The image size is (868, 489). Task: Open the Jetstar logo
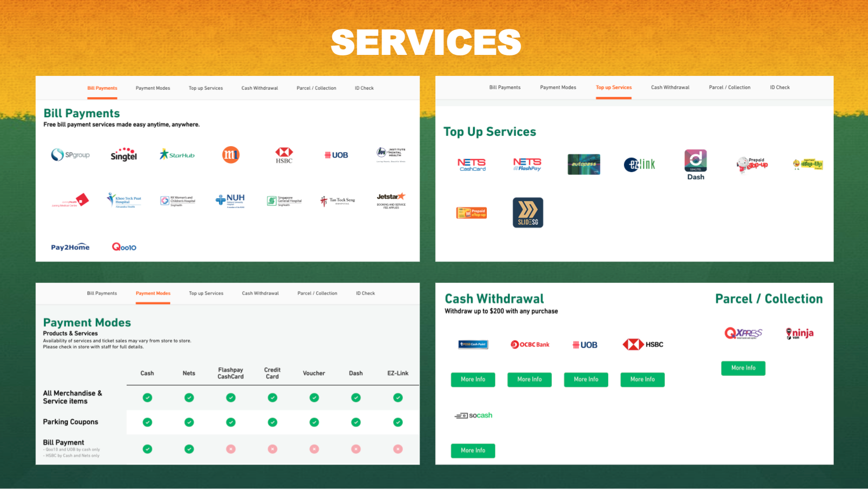[391, 201]
